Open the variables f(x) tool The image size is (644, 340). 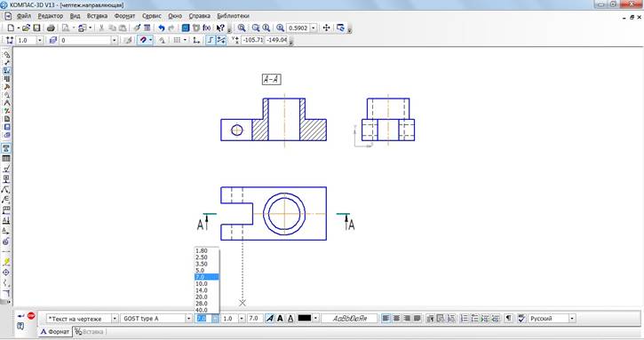pos(207,28)
